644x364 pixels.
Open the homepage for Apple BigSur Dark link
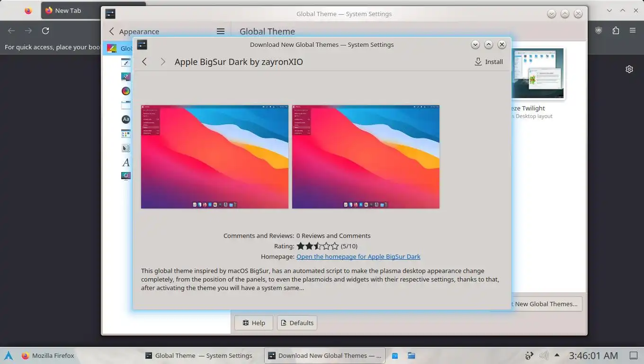click(358, 256)
